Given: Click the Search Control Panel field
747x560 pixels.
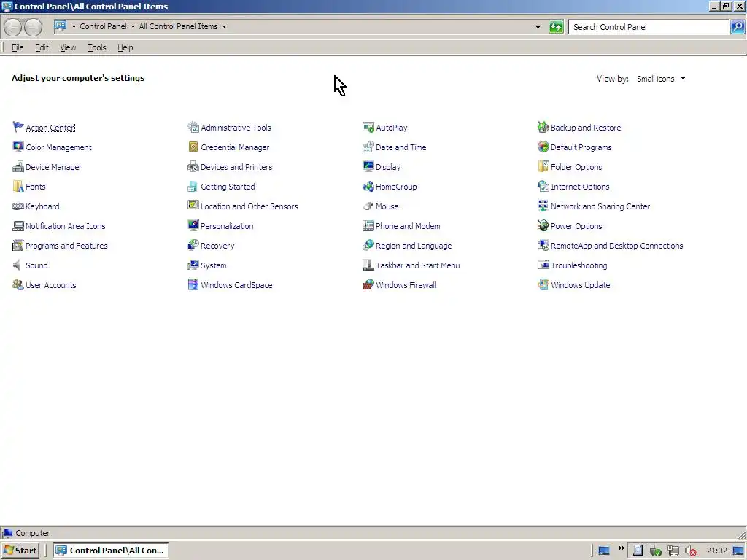Looking at the screenshot, I should [649, 27].
